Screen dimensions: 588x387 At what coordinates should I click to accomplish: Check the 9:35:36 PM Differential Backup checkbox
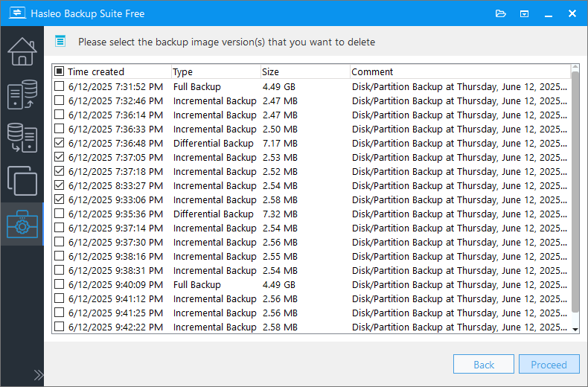60,214
